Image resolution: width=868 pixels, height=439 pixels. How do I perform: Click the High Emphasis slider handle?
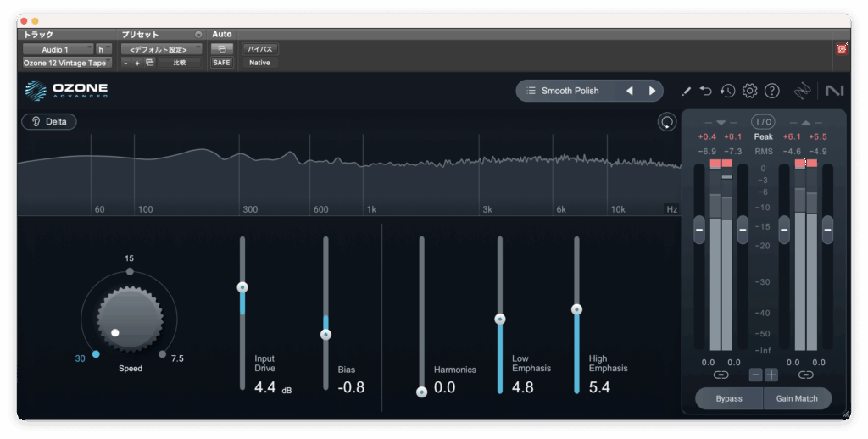(x=577, y=309)
